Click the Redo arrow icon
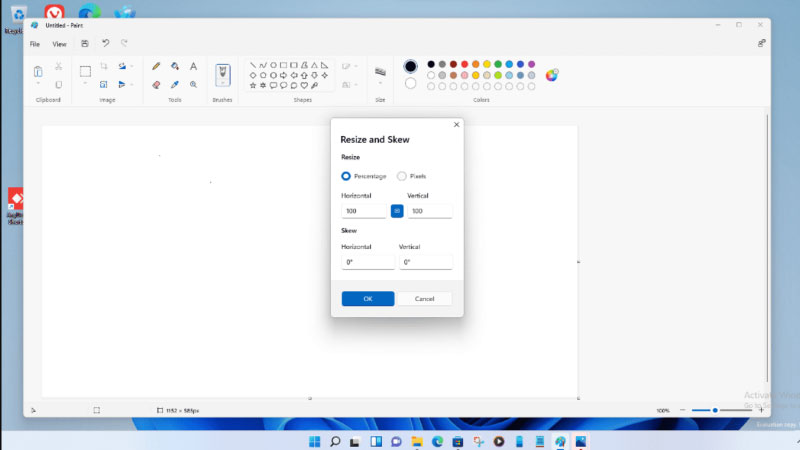Viewport: 800px width, 450px height. [x=124, y=43]
